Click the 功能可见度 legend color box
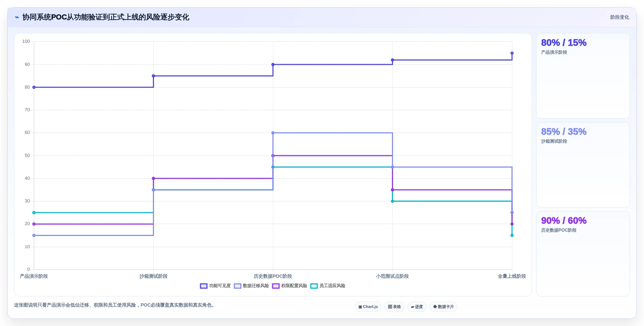The image size is (644, 326). click(x=204, y=286)
